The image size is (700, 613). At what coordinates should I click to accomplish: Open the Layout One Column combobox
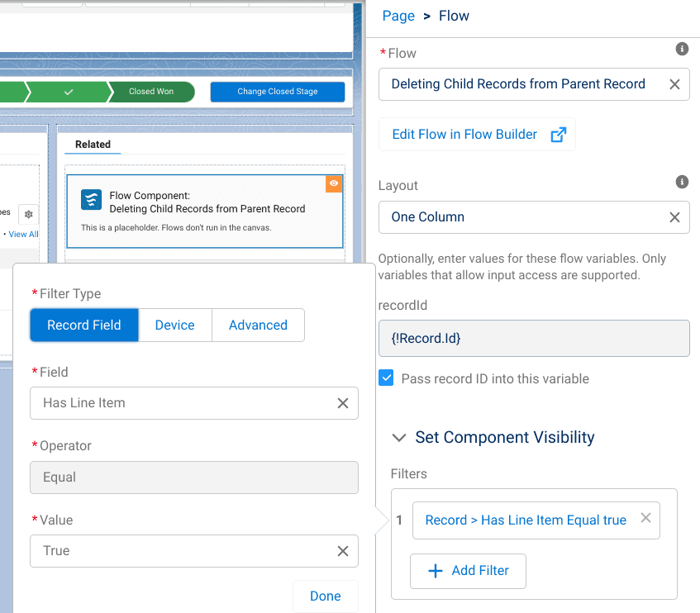tap(534, 217)
